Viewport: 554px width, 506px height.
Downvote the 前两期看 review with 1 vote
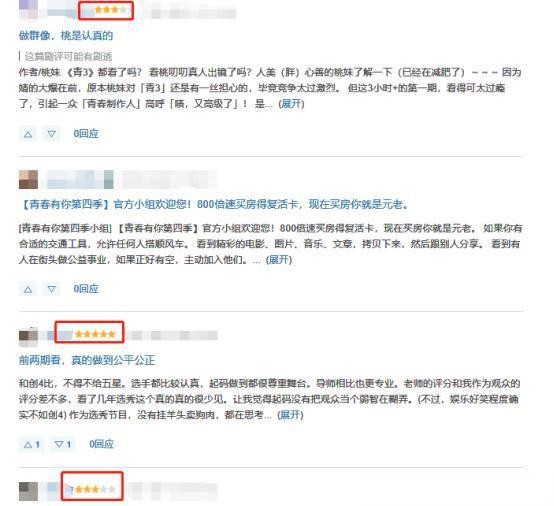point(63,444)
